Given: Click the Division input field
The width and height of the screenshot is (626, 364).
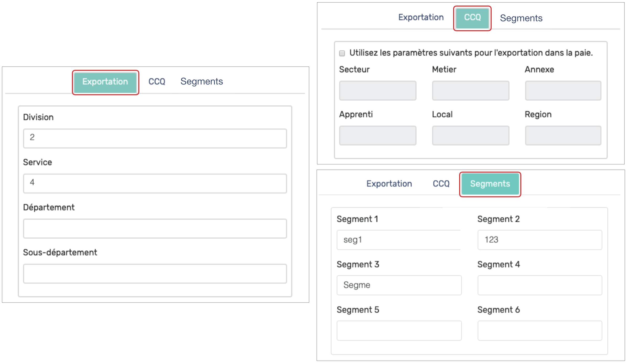Looking at the screenshot, I should (155, 138).
